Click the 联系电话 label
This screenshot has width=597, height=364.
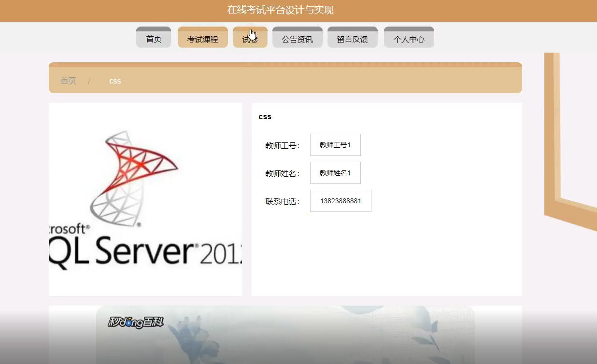tap(283, 201)
